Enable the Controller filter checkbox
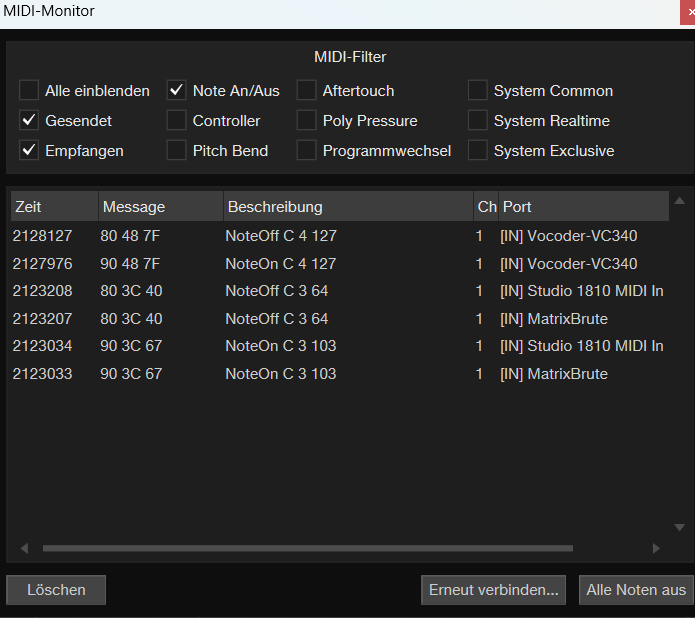Screen dimensions: 695x618 [x=177, y=121]
